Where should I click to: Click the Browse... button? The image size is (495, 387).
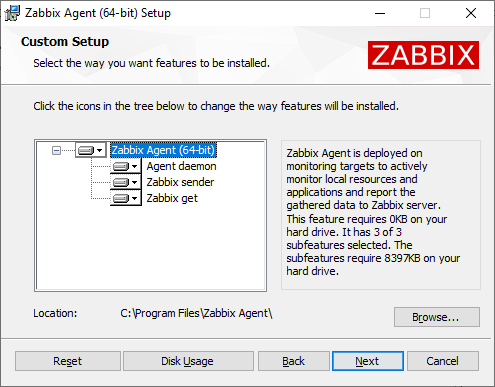pos(437,317)
